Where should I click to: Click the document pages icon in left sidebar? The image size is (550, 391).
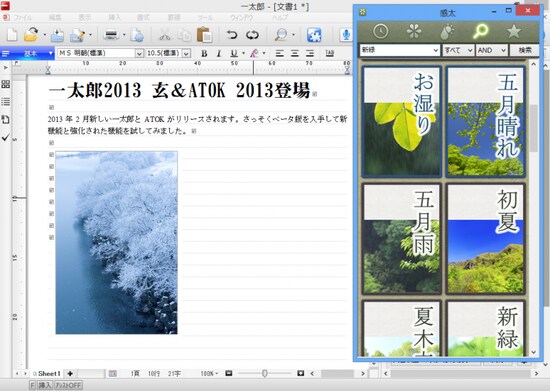click(6, 120)
